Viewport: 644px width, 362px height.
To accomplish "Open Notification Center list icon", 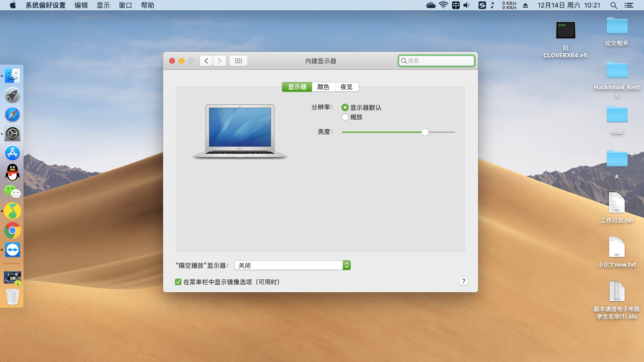I will [x=628, y=5].
